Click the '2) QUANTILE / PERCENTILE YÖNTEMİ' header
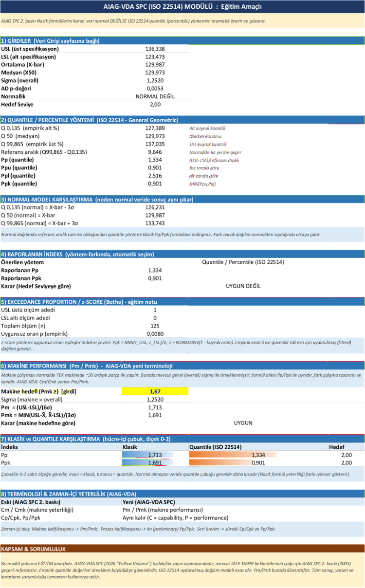365x588 pixels. (x=182, y=120)
